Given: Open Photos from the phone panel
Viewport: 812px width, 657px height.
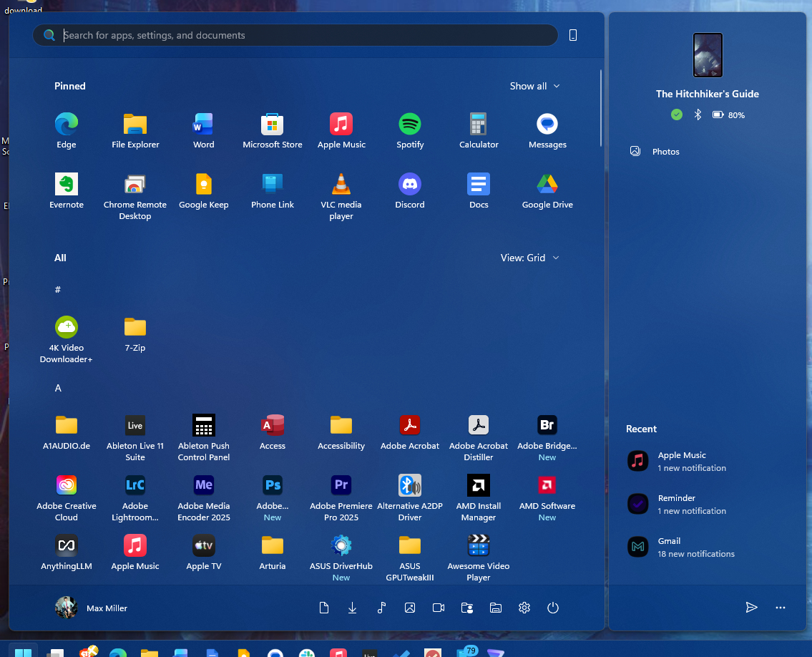Looking at the screenshot, I should click(665, 152).
